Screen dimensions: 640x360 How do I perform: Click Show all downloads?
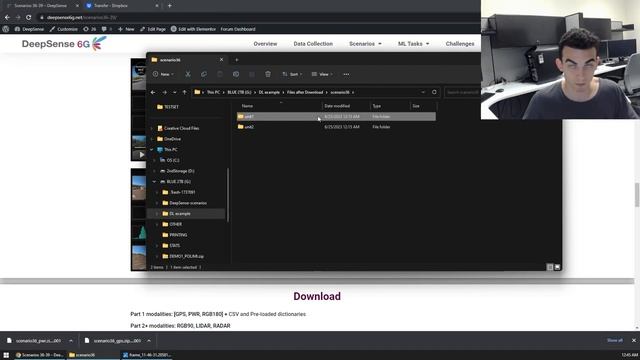pos(615,340)
